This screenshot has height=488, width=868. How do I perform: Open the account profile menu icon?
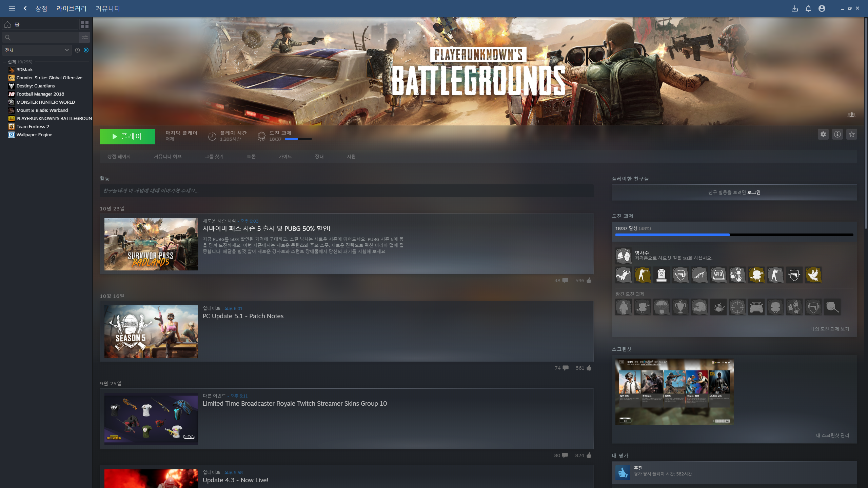[x=822, y=8]
